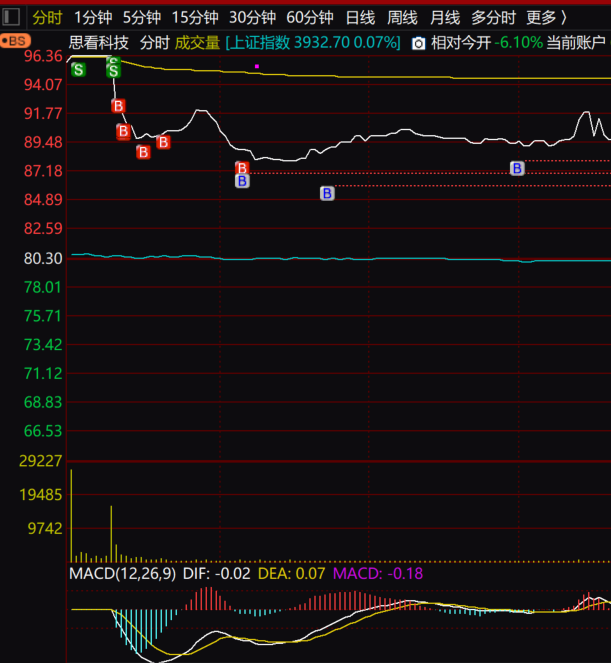Switch to 日线 daily chart tab
Viewport: 611px width, 663px height.
[x=360, y=18]
